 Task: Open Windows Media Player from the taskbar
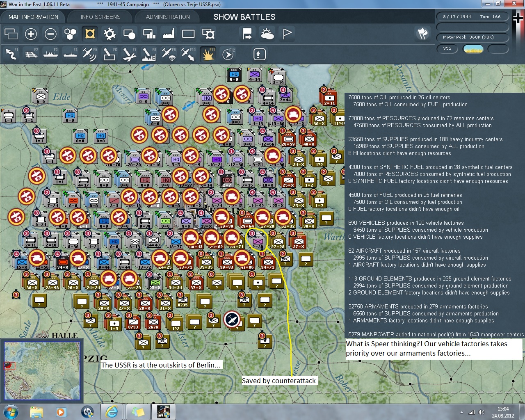pyautogui.click(x=62, y=411)
